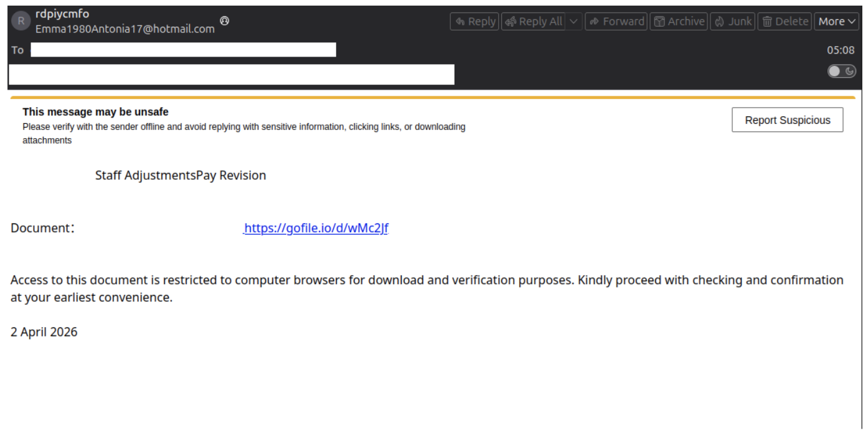Click the Report Suspicious button

[x=788, y=120]
